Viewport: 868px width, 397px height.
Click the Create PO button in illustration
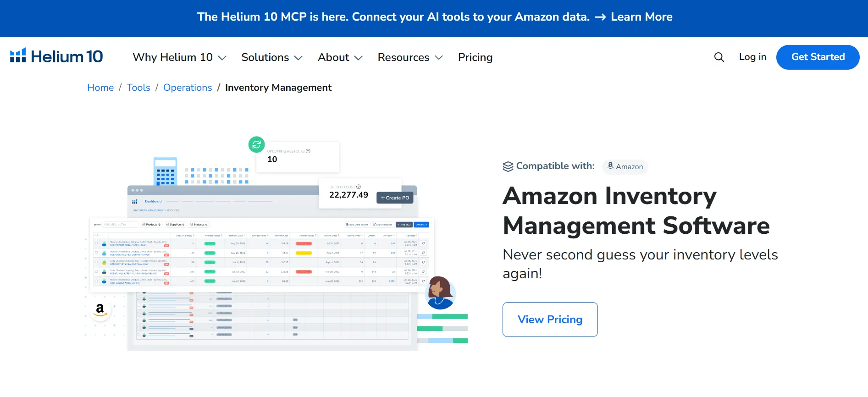pyautogui.click(x=395, y=198)
